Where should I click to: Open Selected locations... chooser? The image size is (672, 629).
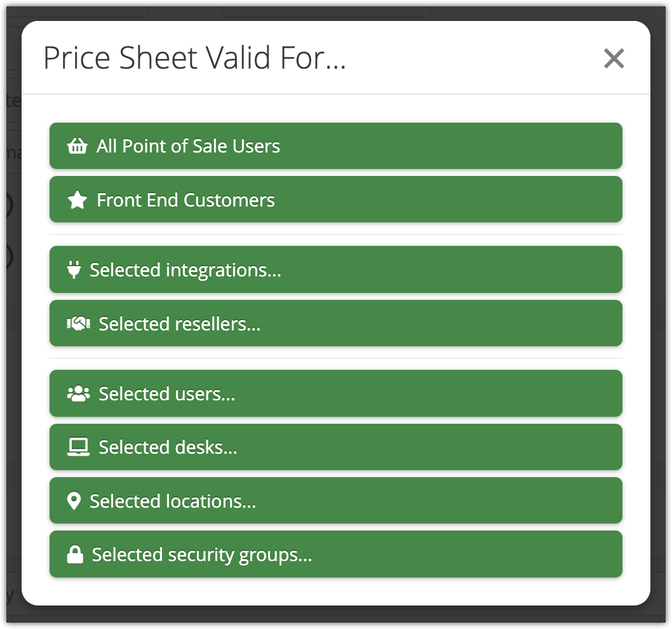[335, 501]
